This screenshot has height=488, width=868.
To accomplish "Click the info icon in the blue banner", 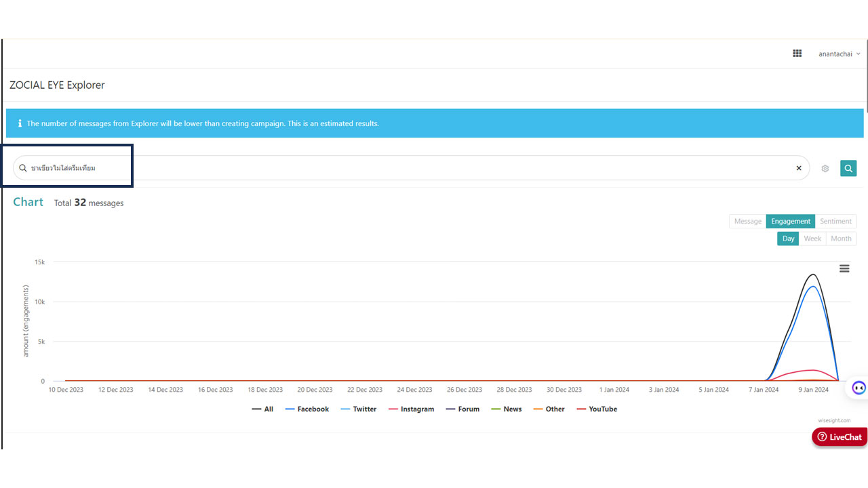I will (20, 123).
